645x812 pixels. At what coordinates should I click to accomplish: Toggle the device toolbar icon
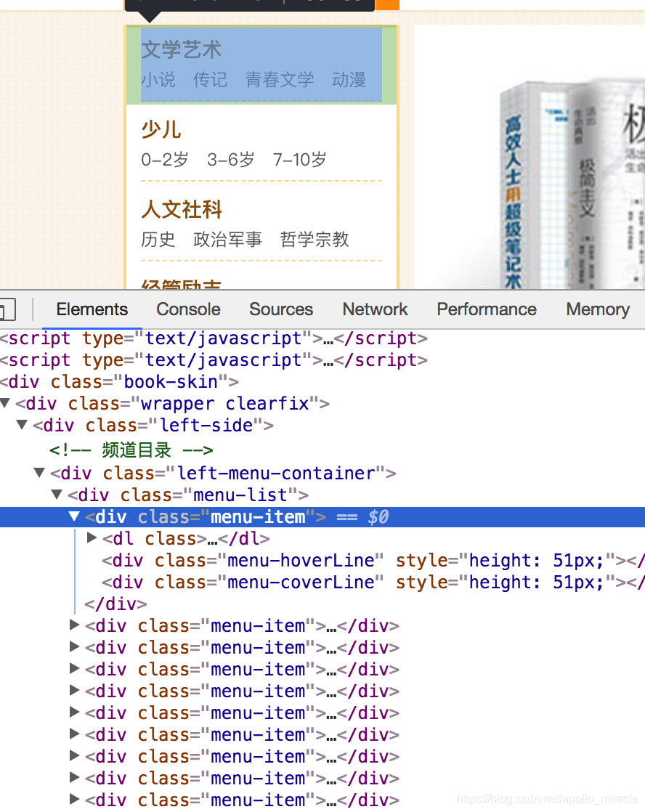click(7, 309)
